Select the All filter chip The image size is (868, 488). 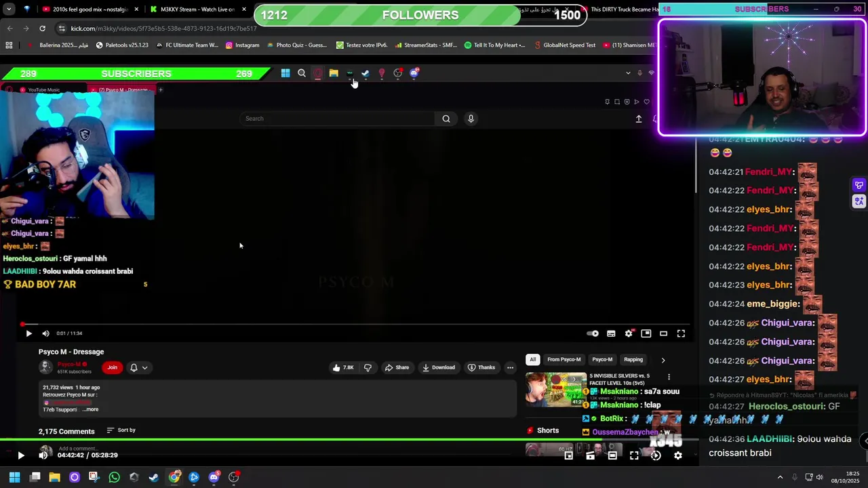click(533, 360)
